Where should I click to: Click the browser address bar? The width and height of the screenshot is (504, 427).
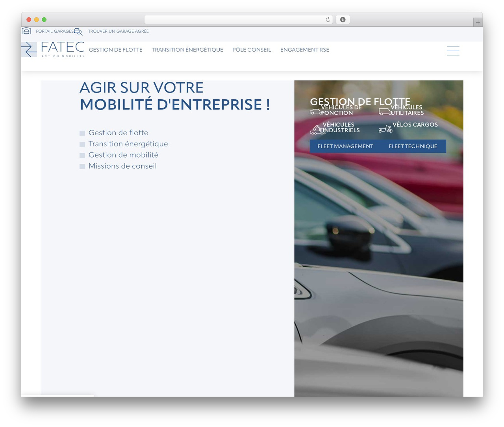pos(238,20)
